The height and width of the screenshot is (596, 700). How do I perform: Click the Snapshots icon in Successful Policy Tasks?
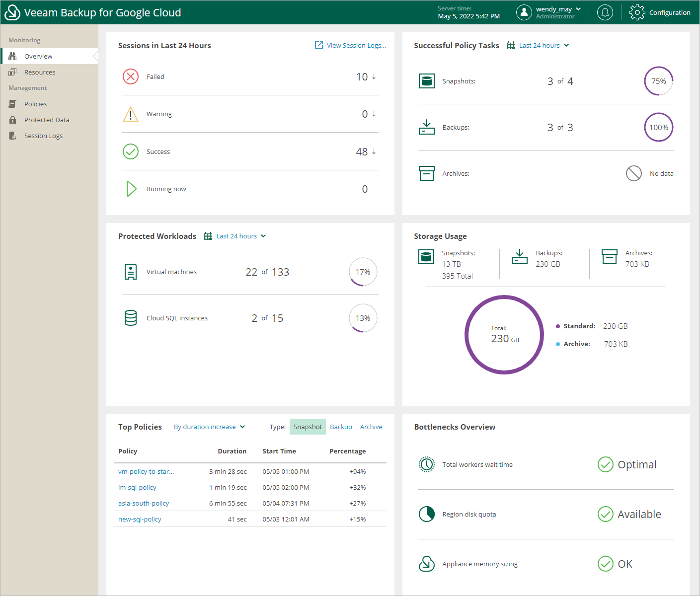tap(427, 81)
